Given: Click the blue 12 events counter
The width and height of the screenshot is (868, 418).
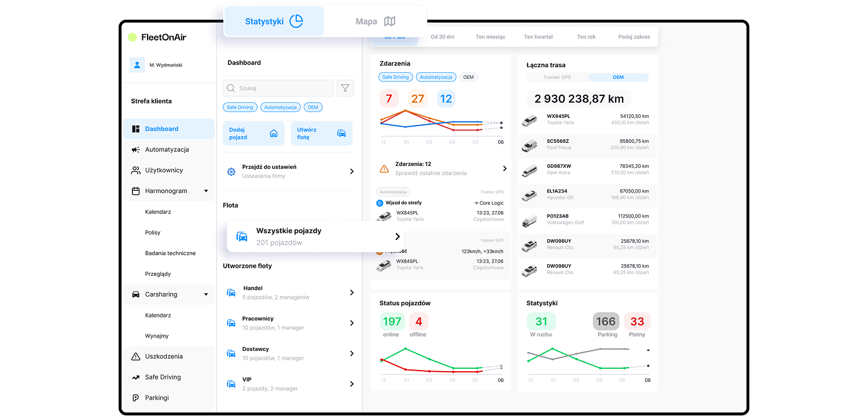Looking at the screenshot, I should [x=446, y=99].
